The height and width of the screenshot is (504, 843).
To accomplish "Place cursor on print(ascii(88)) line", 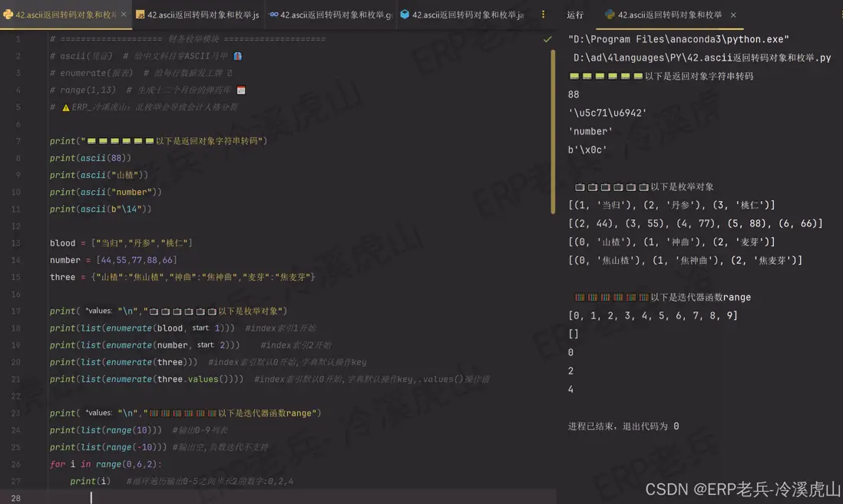I will (x=91, y=158).
